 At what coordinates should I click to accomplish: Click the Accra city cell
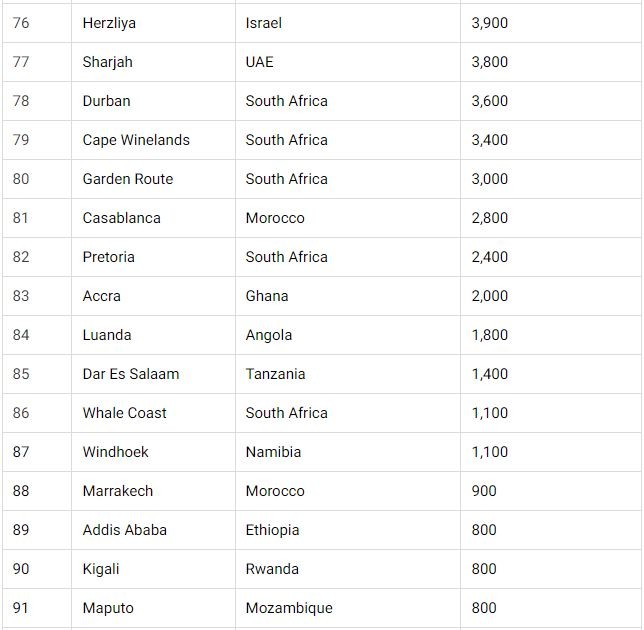153,296
